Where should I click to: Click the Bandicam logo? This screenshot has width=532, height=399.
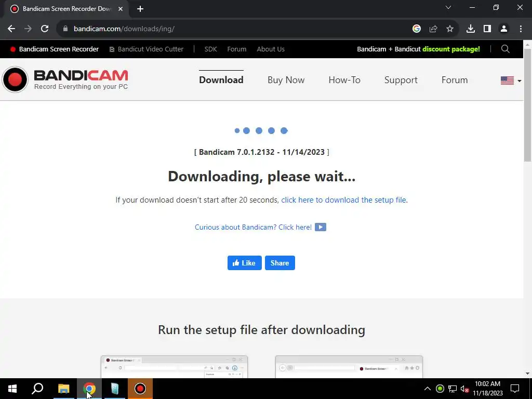(65, 79)
